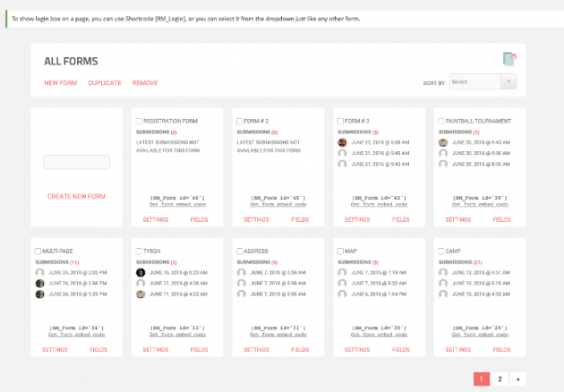564x392 pixels.
Task: Tick the Multi-Page form checkbox
Action: (38, 251)
